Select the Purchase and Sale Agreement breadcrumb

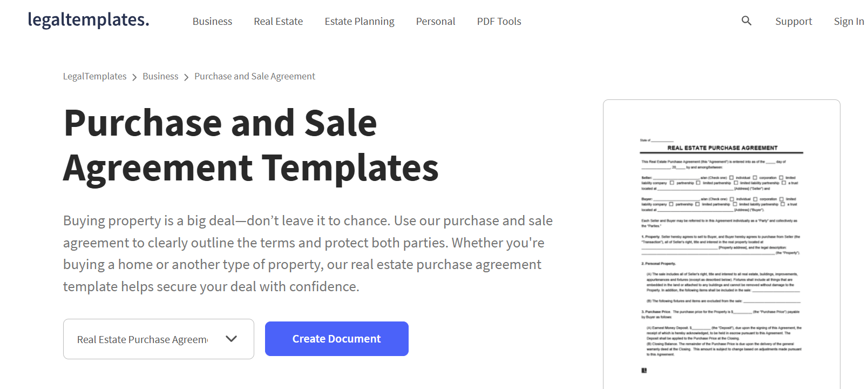(254, 76)
